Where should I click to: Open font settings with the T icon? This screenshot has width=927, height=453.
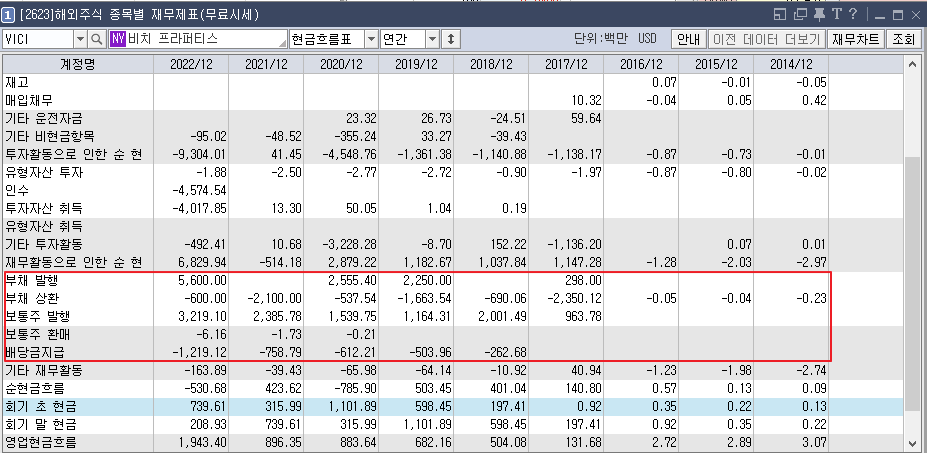[x=836, y=14]
